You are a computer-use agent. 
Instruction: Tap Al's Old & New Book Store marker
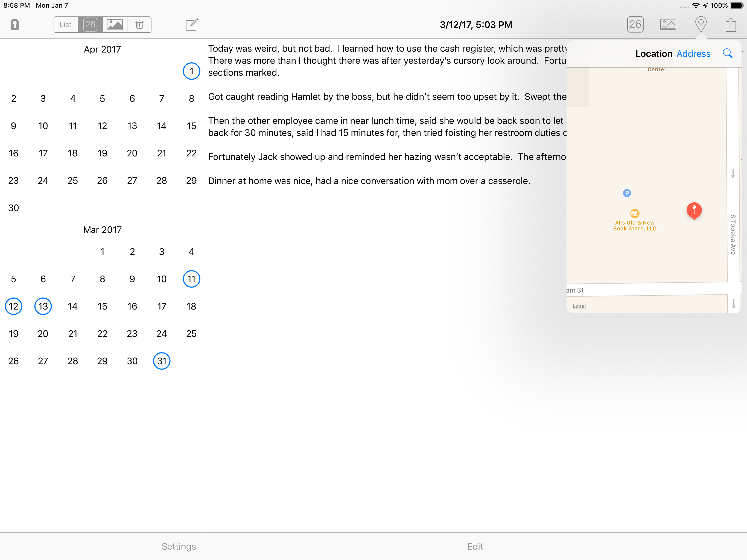(635, 214)
